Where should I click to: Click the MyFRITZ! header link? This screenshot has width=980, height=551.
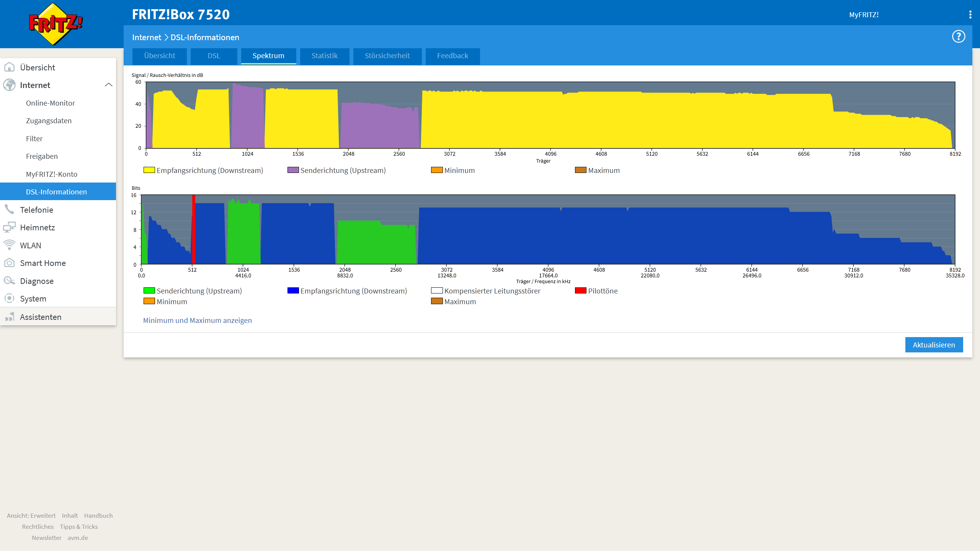(864, 15)
